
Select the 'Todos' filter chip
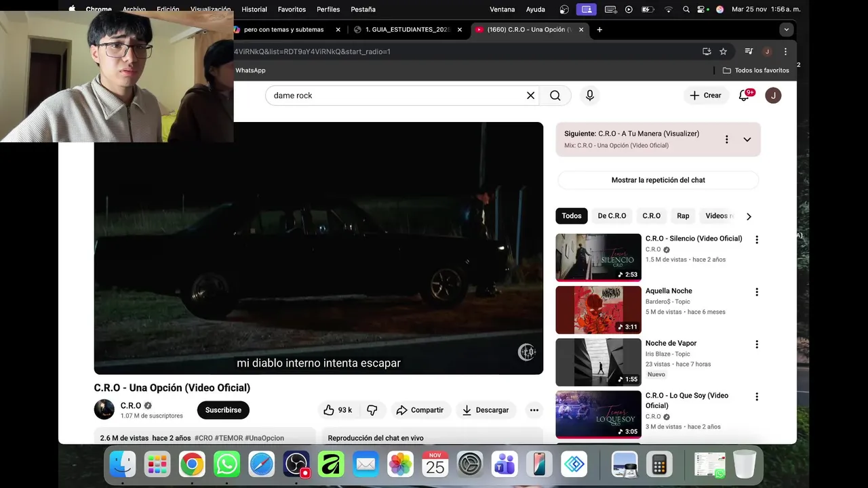click(x=572, y=216)
